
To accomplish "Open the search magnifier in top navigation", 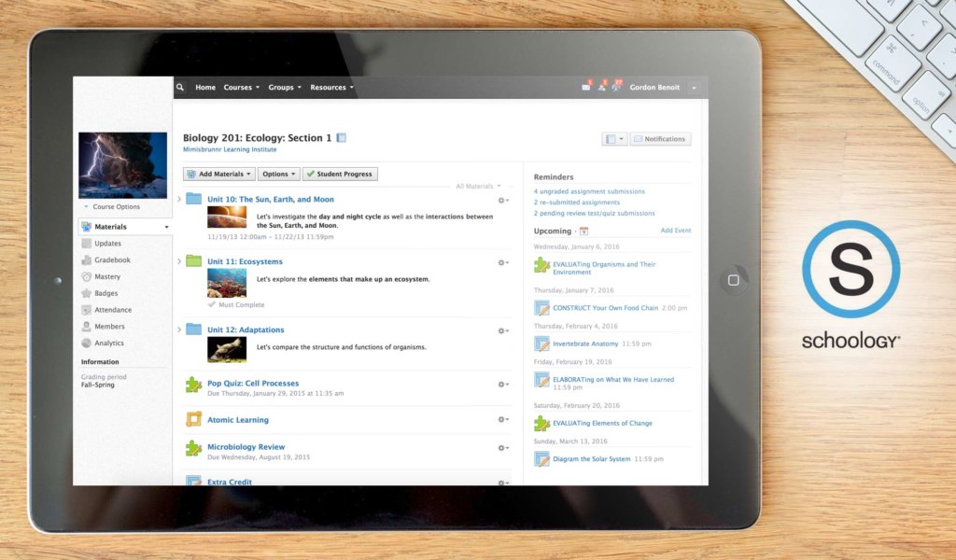I will click(x=180, y=87).
